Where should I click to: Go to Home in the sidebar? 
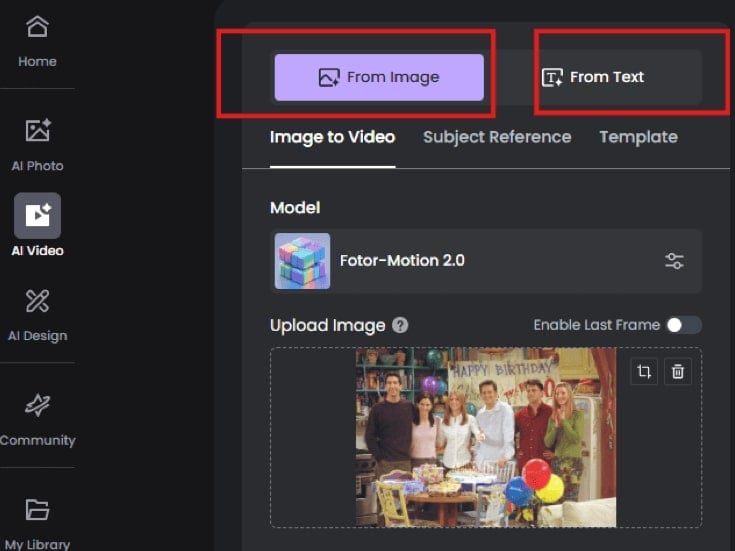tap(37, 42)
